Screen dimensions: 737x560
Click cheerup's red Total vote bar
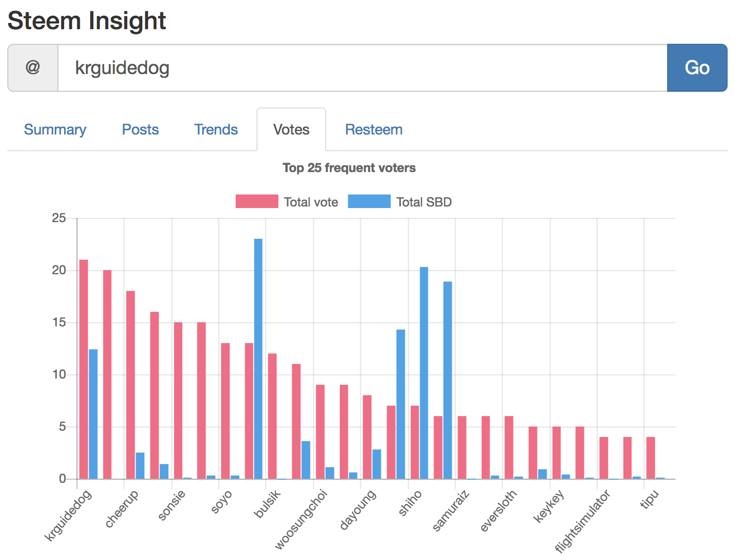[x=130, y=385]
